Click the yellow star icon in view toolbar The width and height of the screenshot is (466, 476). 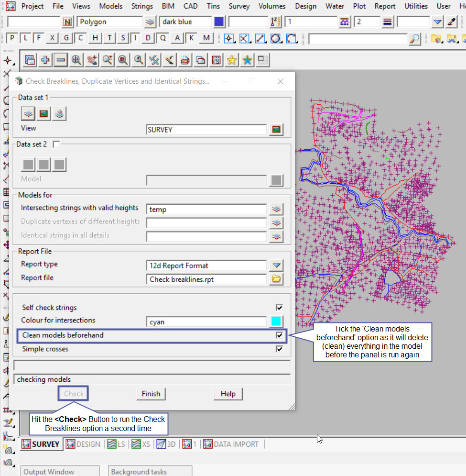coord(232,60)
